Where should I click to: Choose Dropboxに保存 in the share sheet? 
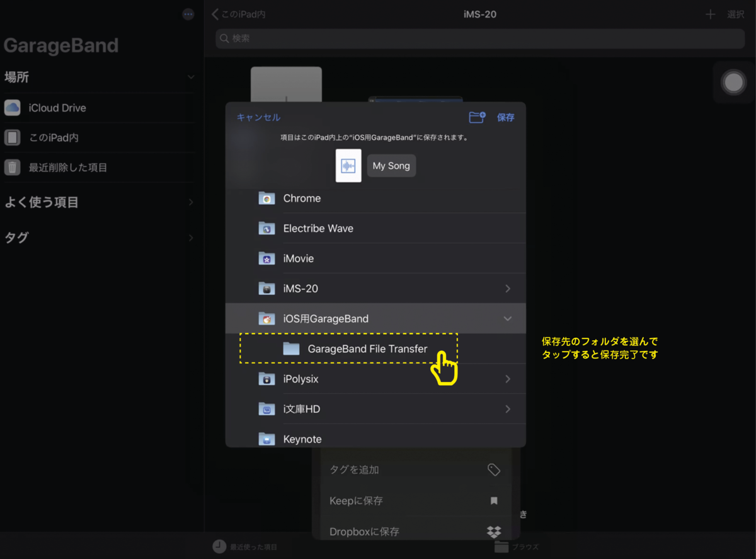coord(415,531)
